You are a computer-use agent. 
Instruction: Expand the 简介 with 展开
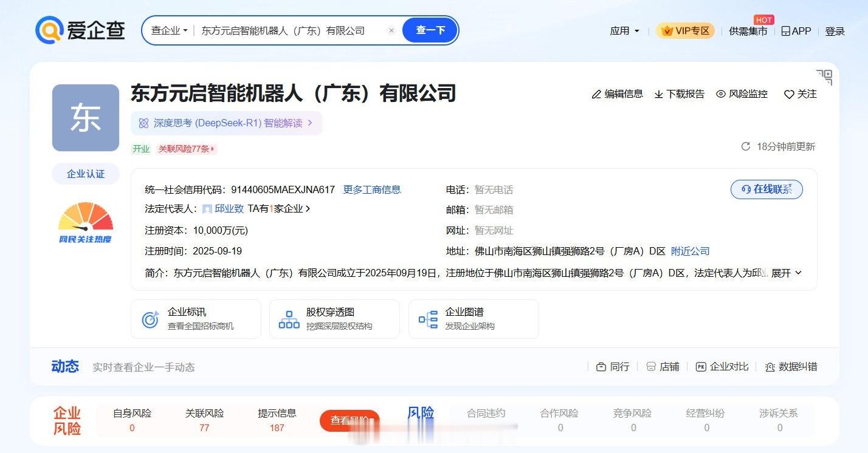[x=787, y=273]
